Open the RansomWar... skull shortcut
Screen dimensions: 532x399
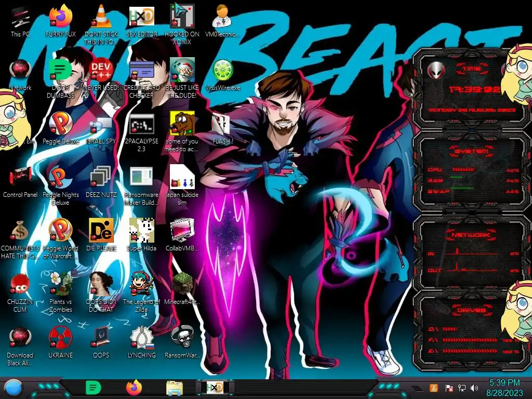pyautogui.click(x=182, y=342)
